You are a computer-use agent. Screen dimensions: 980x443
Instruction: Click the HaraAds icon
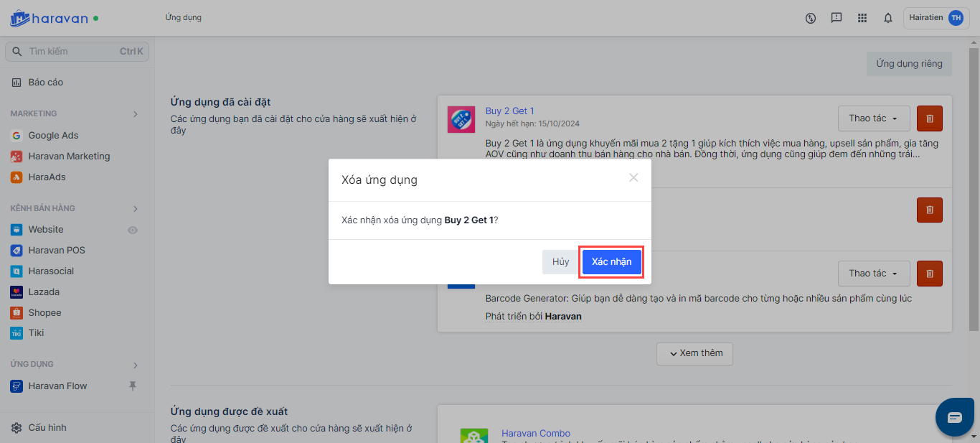coord(16,177)
